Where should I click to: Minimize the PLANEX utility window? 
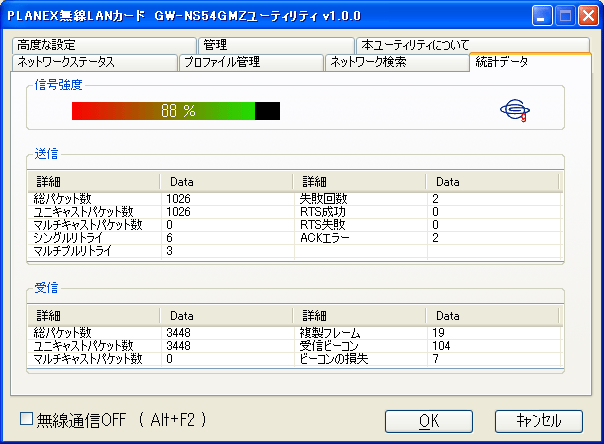point(542,16)
